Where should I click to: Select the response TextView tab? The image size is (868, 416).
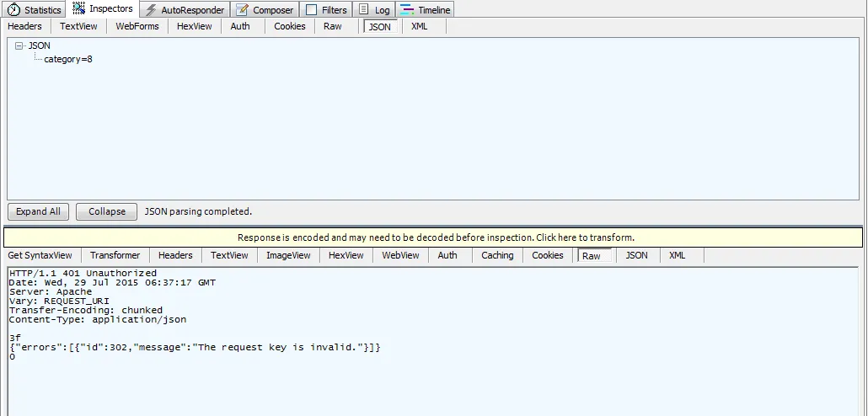click(229, 255)
